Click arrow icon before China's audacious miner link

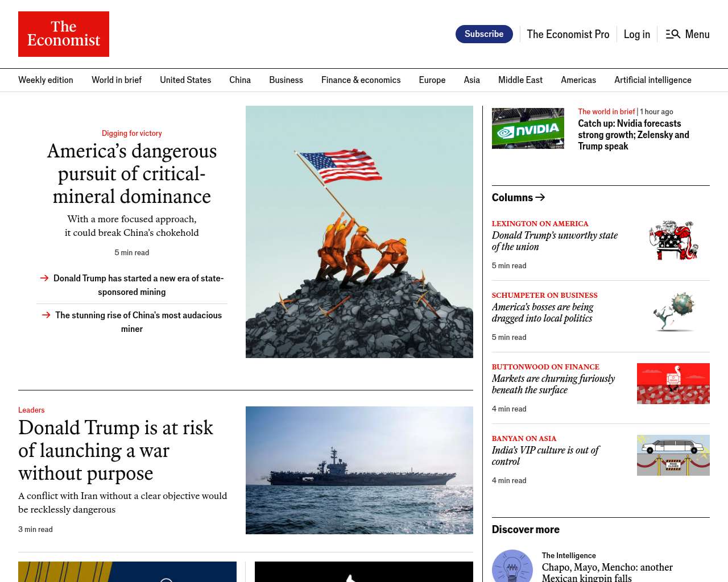(46, 315)
